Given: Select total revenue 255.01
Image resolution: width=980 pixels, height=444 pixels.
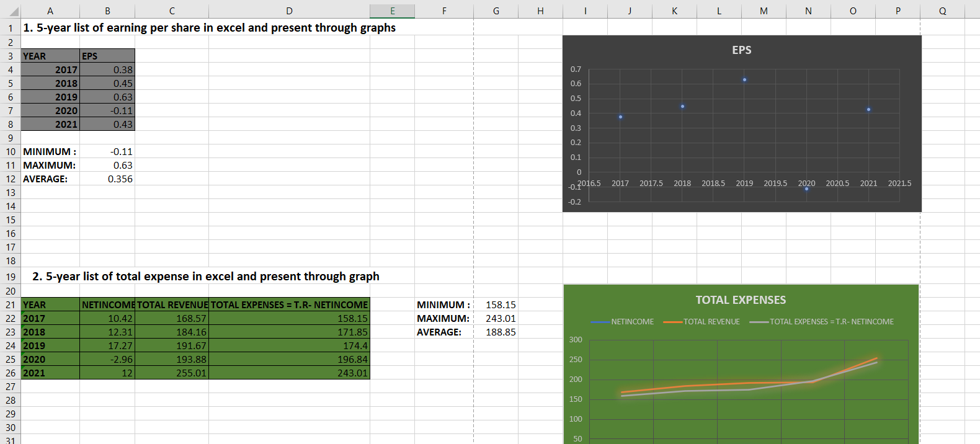Looking at the screenshot, I should [172, 373].
